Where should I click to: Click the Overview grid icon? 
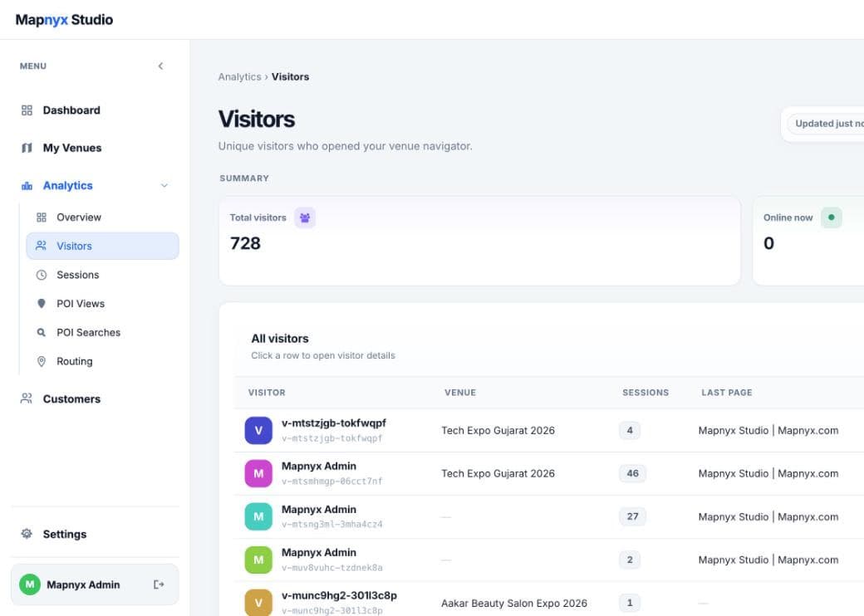[x=42, y=218]
